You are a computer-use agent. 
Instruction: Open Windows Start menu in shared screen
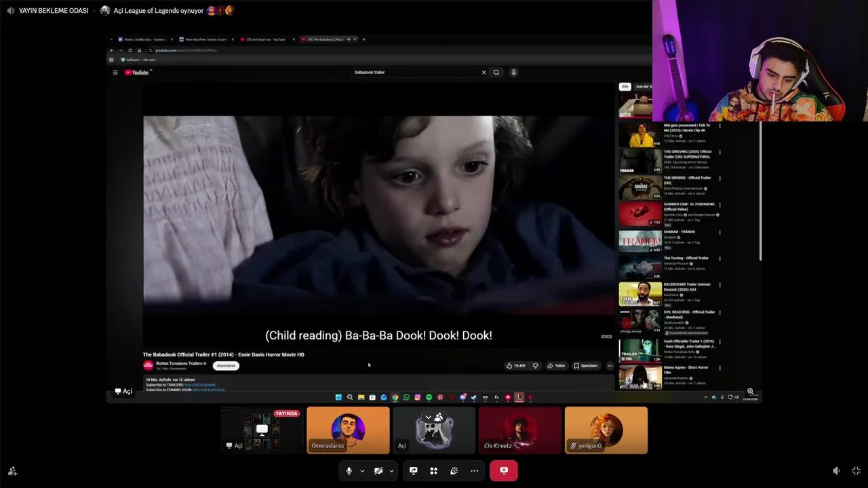pos(338,397)
